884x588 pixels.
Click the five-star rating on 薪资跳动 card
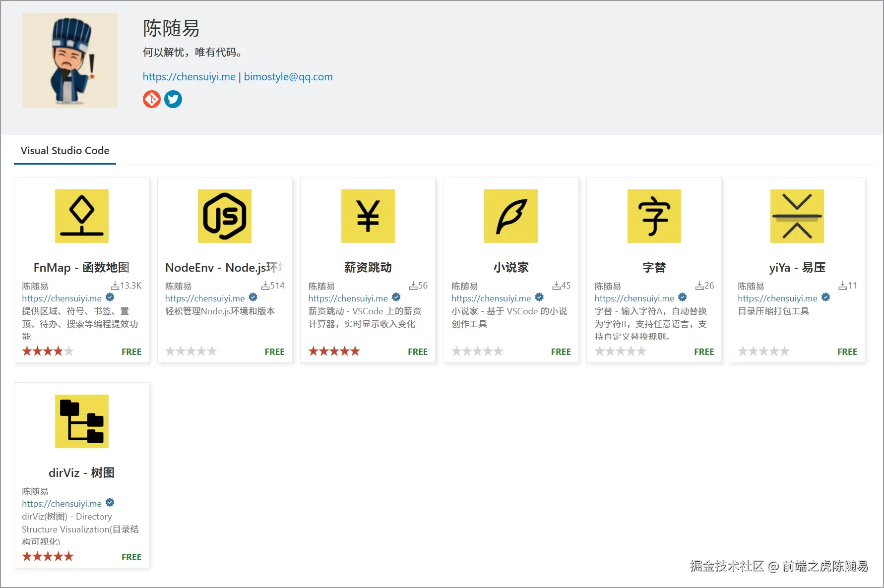334,352
